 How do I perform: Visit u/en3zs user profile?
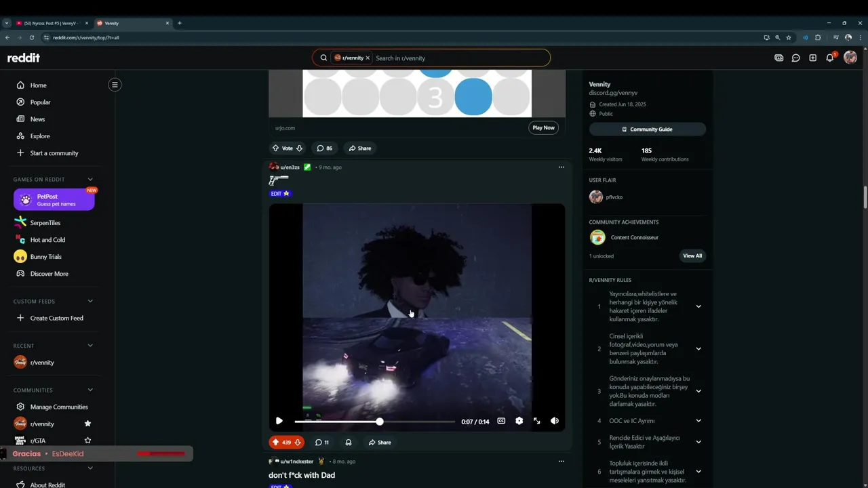[x=290, y=167]
